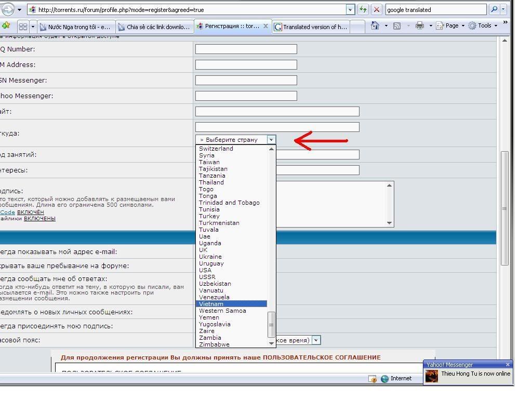Open the Home page icon

coord(375,25)
